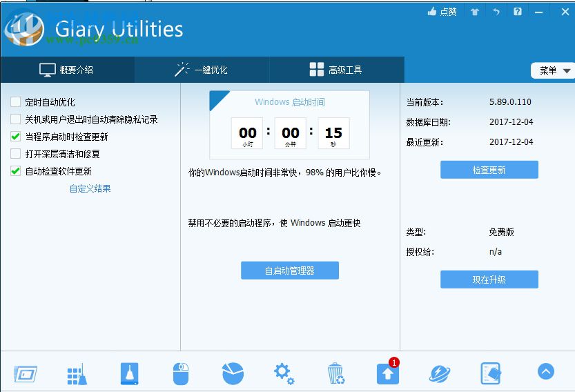This screenshot has width=575, height=392.
Task: Switch to 一键优化 tab
Action: pos(202,70)
